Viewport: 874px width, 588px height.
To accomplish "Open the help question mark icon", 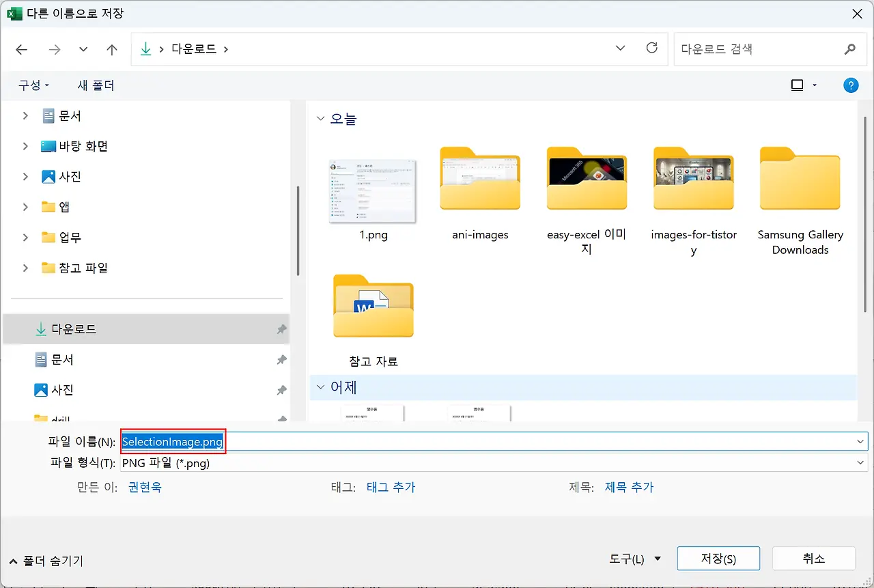I will [850, 85].
